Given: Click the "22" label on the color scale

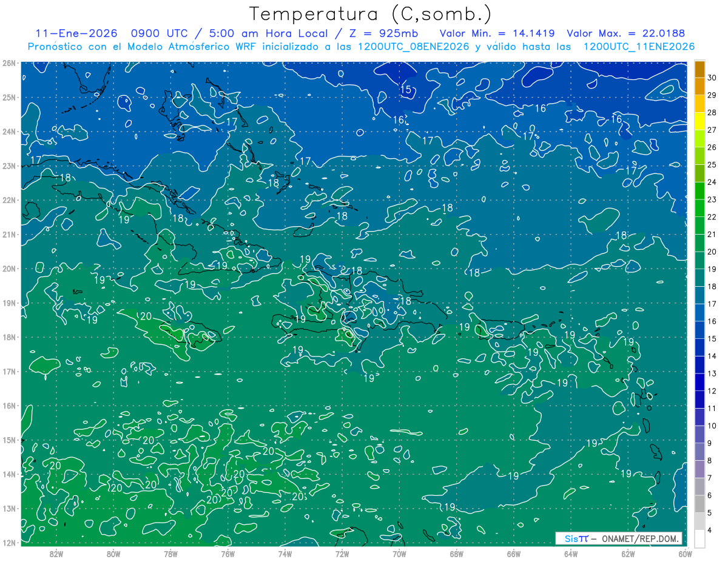Looking at the screenshot, I should click(x=712, y=216).
